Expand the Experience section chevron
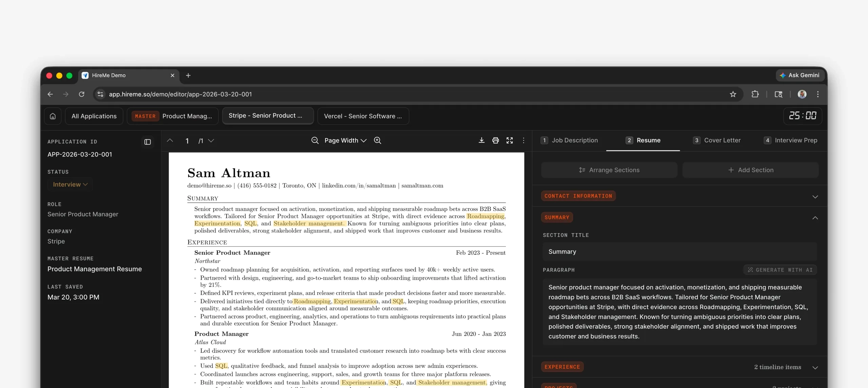 click(x=815, y=367)
